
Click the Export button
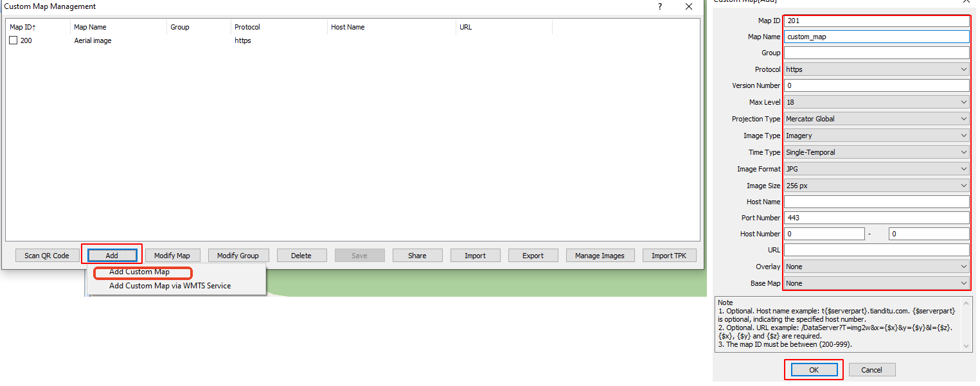[x=533, y=256]
